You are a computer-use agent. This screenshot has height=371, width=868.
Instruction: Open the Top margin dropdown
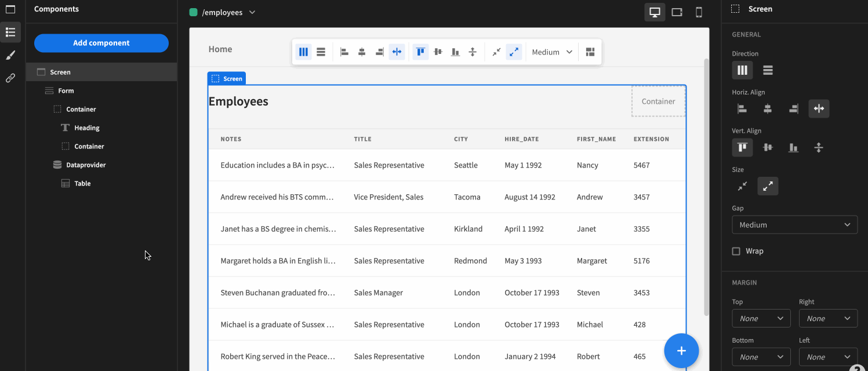coord(761,318)
